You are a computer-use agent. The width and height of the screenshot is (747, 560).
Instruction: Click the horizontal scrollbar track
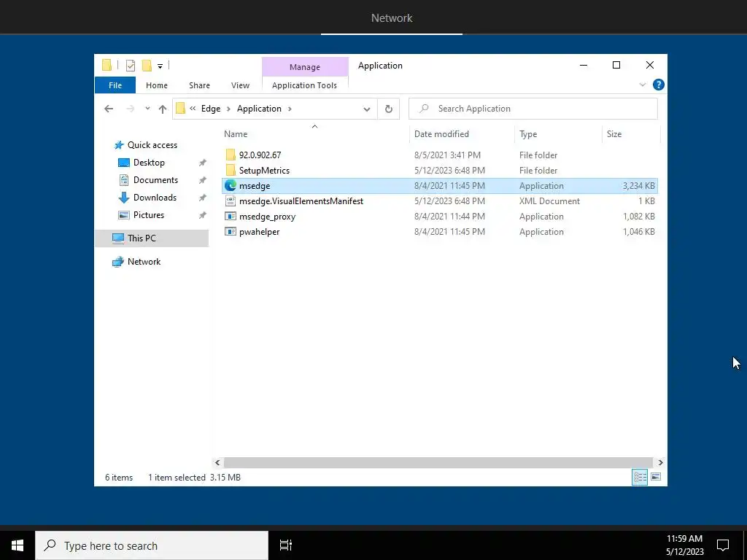[x=438, y=462]
